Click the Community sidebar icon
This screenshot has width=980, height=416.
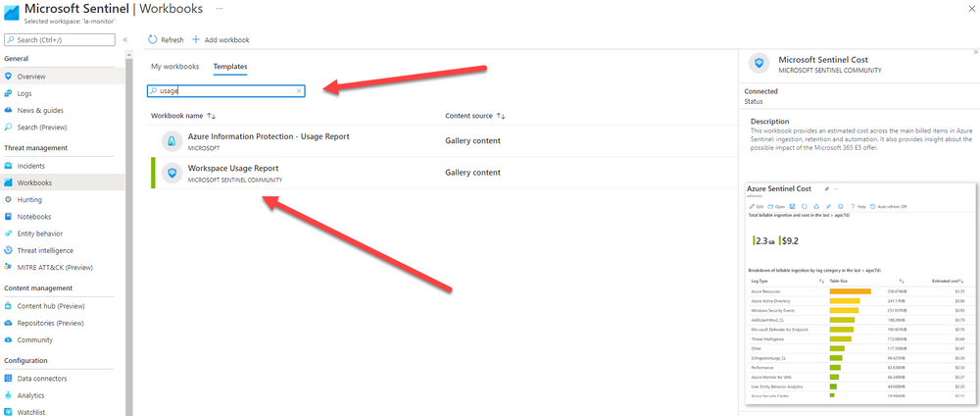10,339
